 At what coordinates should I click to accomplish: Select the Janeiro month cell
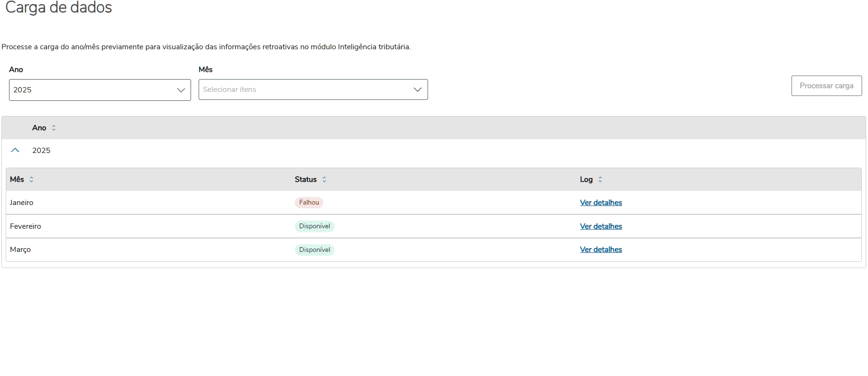point(22,203)
